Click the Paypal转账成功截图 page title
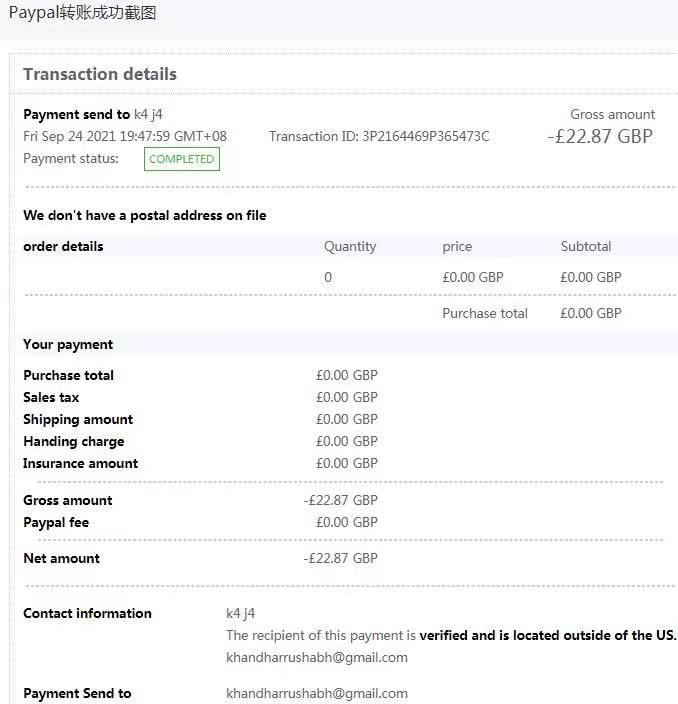Viewport: 678px width, 704px height. [x=82, y=13]
